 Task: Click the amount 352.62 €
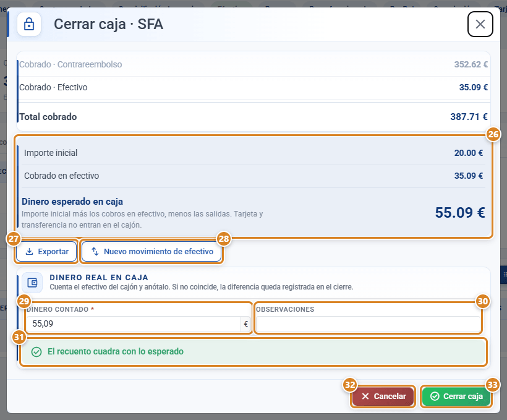[471, 64]
